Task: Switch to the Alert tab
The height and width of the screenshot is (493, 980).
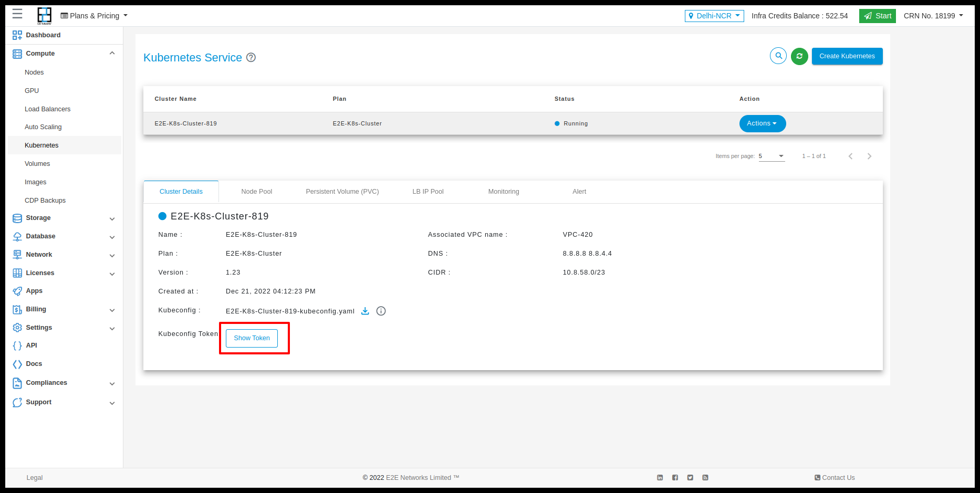Action: tap(579, 192)
